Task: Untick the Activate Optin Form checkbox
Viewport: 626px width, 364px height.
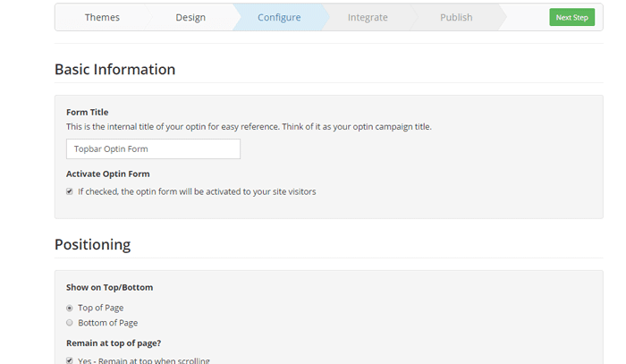Action: [x=70, y=191]
